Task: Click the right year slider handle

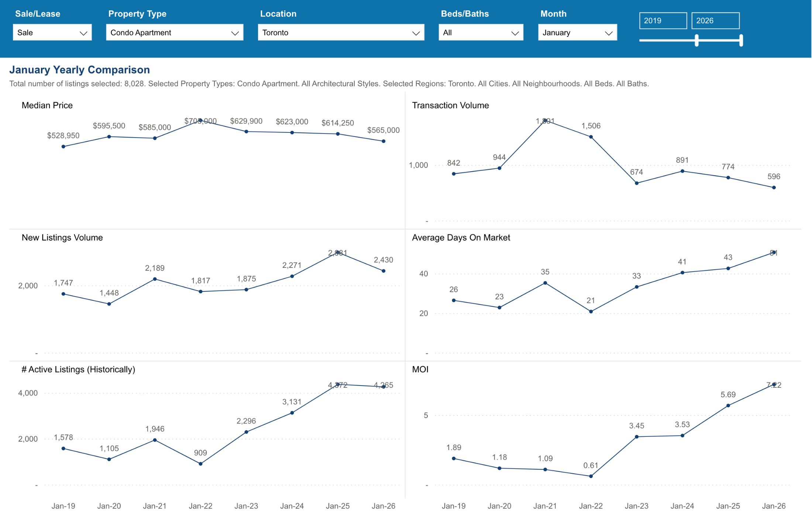Action: (741, 40)
